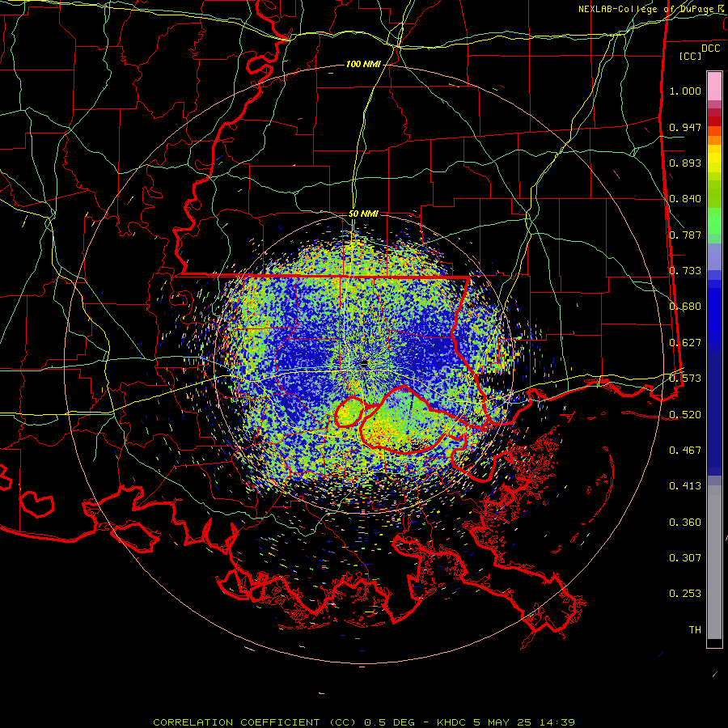Click the TH threshold label

pos(695,630)
